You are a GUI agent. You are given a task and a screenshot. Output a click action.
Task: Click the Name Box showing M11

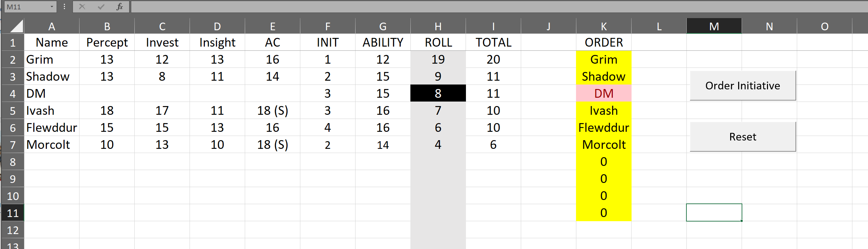click(x=26, y=7)
